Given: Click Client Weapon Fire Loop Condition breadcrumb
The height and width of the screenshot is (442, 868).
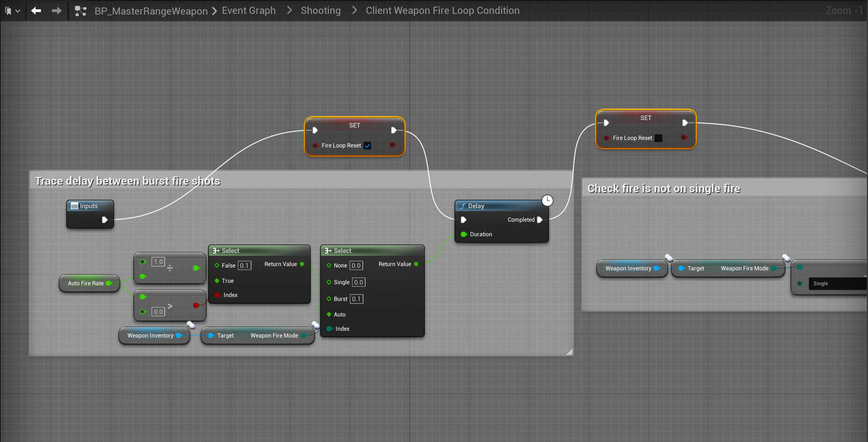Looking at the screenshot, I should 442,11.
